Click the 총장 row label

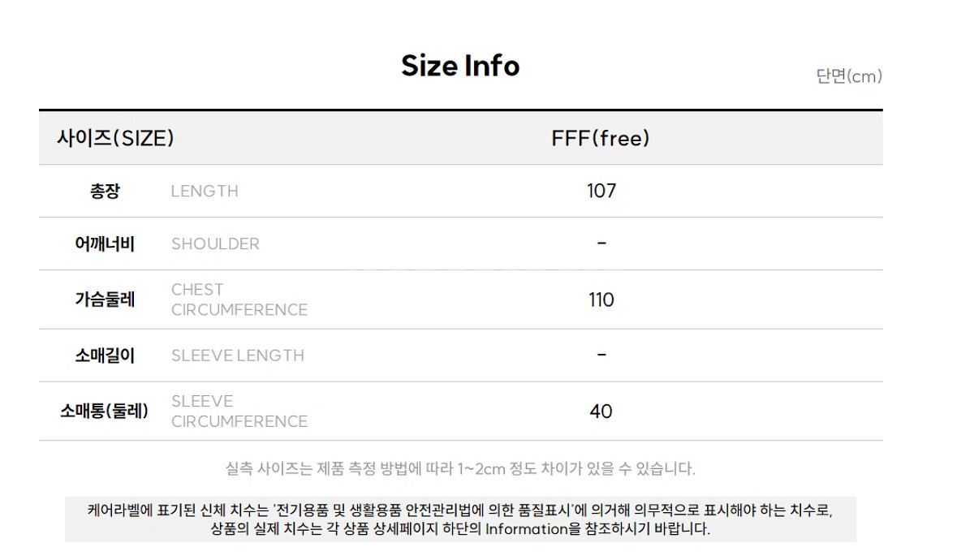(x=105, y=191)
